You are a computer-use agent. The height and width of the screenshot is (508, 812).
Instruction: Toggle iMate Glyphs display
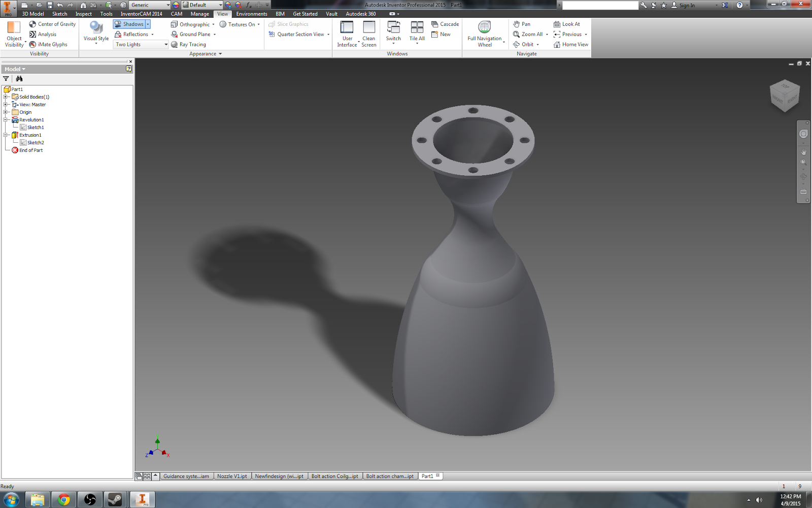pyautogui.click(x=48, y=44)
